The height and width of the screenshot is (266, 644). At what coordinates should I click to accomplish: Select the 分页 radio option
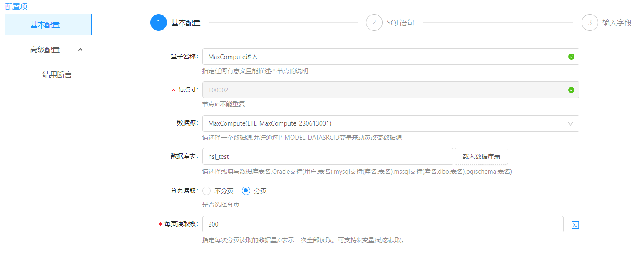click(246, 191)
